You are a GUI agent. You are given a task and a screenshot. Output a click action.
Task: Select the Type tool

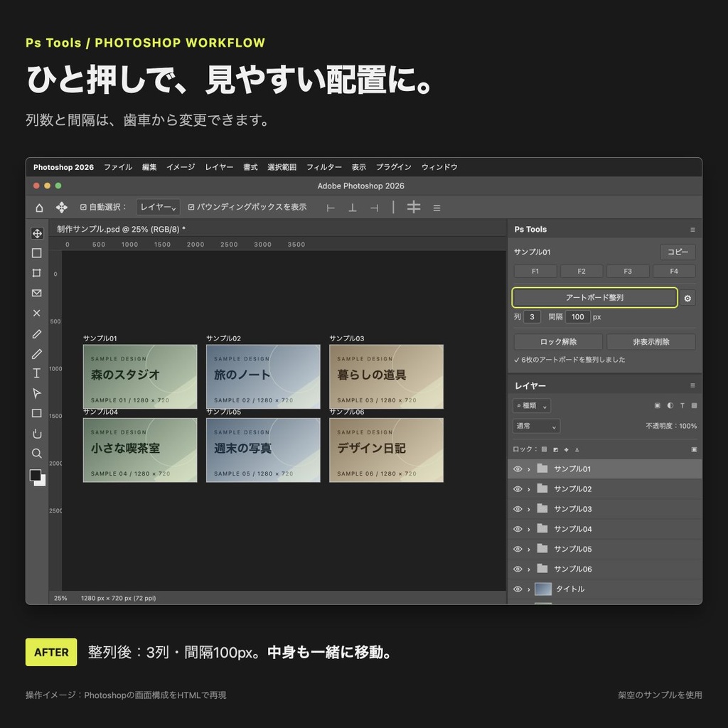pos(37,373)
